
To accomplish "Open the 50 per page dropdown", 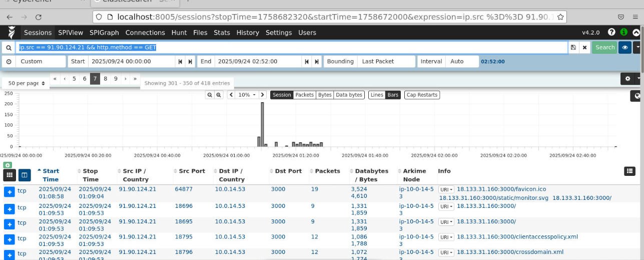I will 27,83.
